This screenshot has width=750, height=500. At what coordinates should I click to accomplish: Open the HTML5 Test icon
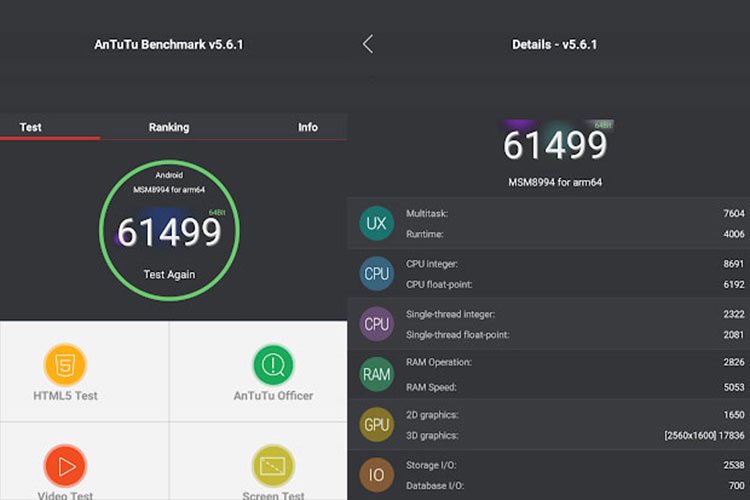click(x=65, y=365)
